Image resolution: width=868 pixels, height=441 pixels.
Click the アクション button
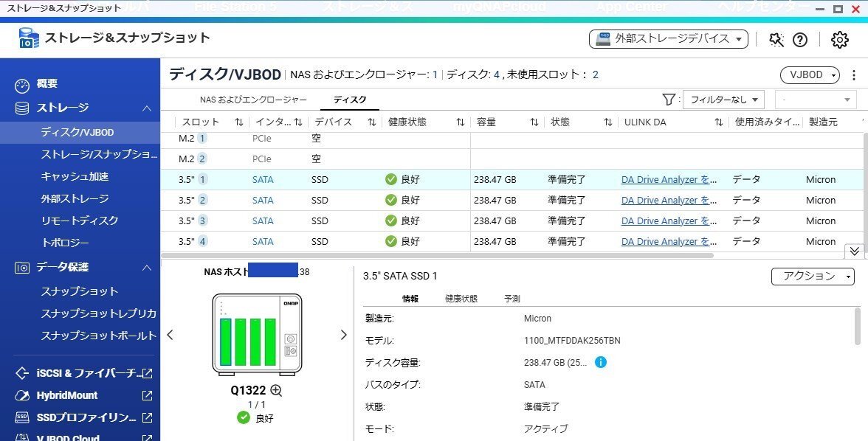pyautogui.click(x=812, y=277)
